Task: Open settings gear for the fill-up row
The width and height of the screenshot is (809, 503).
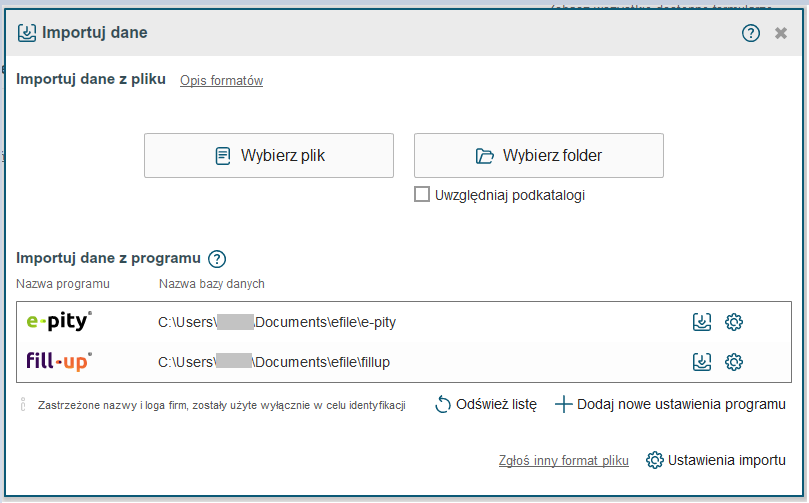Action: (x=733, y=362)
